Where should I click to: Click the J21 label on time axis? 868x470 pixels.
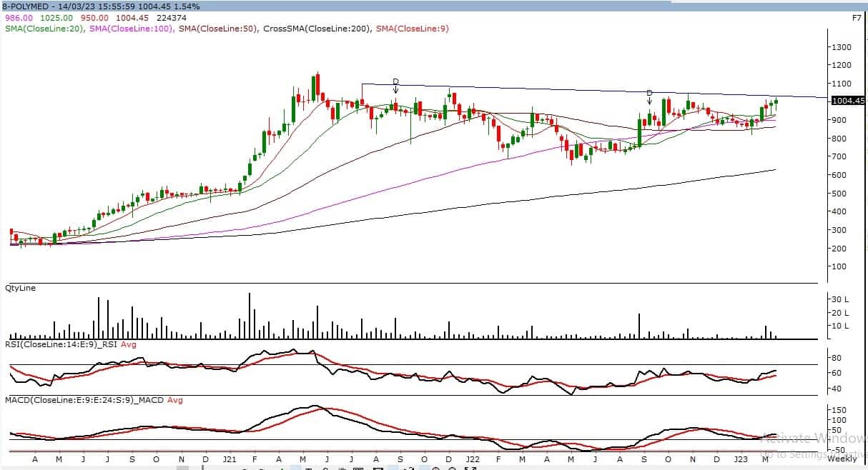tap(230, 459)
